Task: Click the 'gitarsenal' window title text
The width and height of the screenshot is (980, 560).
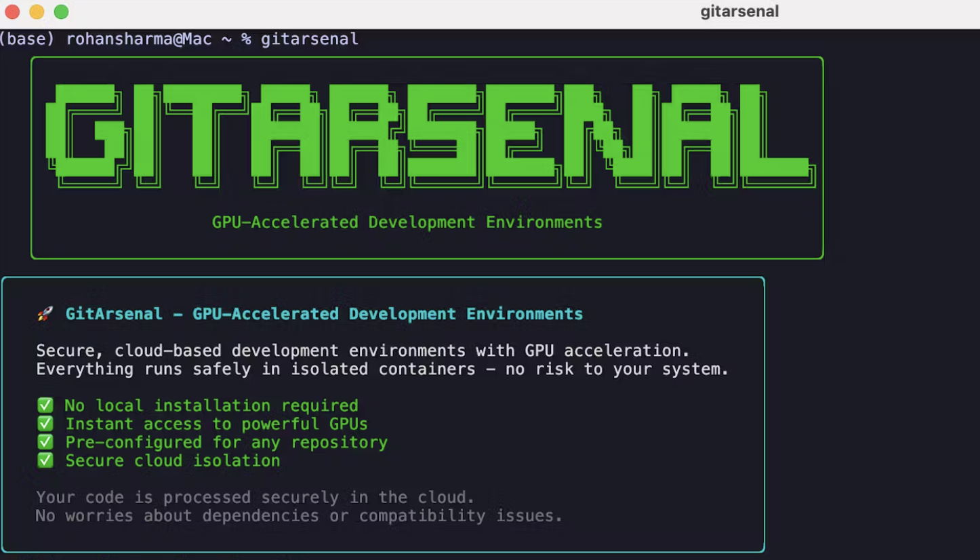Action: pyautogui.click(x=739, y=12)
